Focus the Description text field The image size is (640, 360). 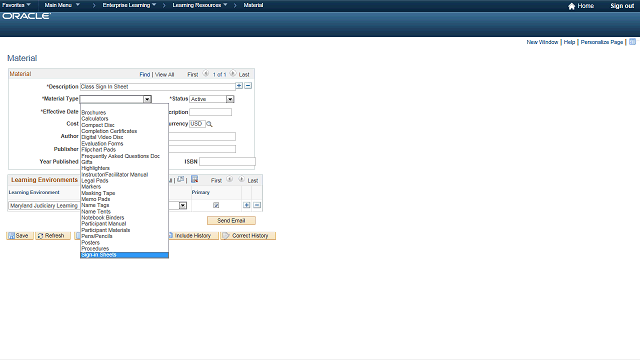[158, 87]
